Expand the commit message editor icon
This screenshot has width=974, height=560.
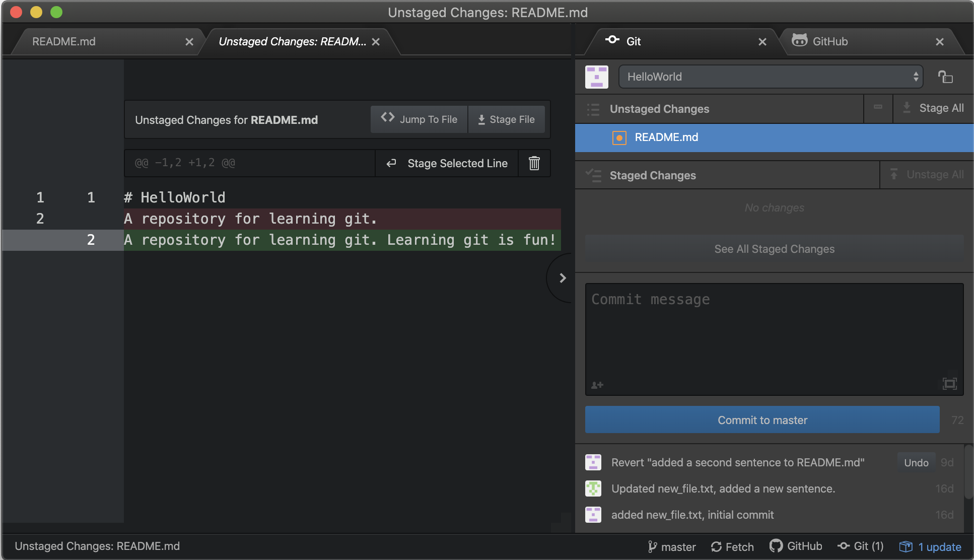(x=949, y=384)
